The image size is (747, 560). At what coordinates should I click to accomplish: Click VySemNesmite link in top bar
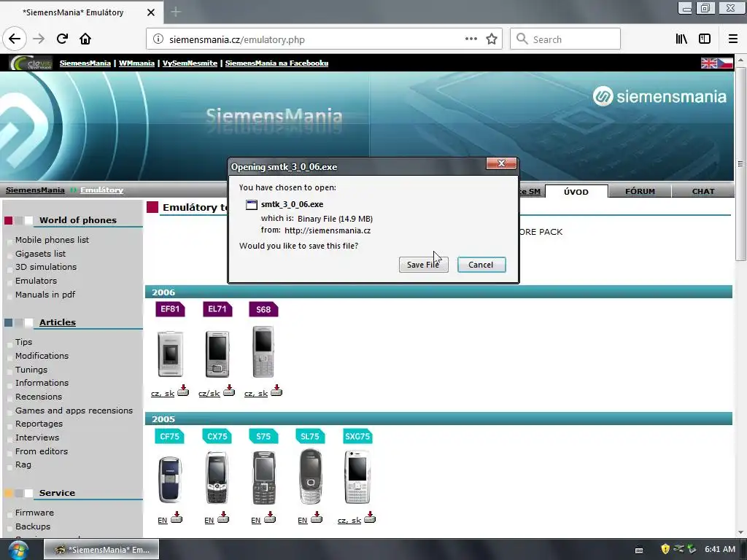(190, 63)
